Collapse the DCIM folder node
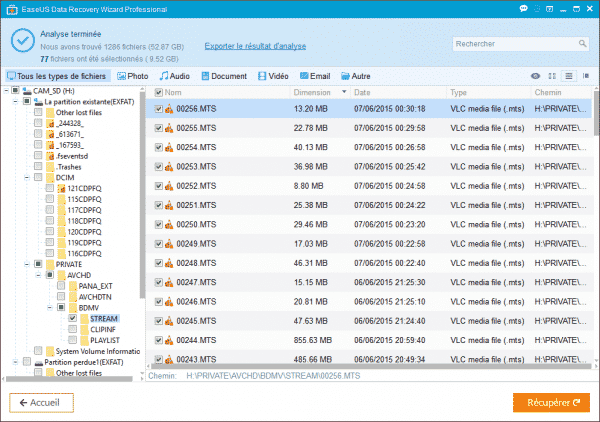This screenshot has height=422, width=600. point(27,178)
